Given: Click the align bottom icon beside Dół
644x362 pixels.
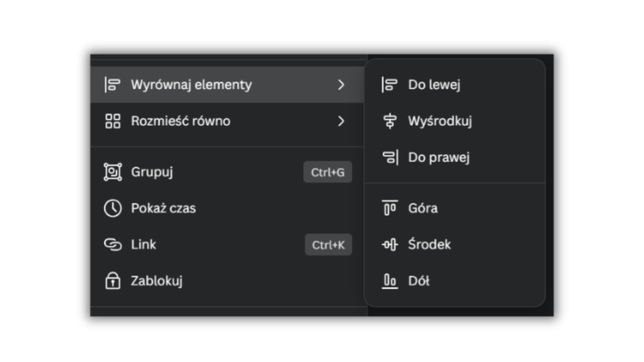Looking at the screenshot, I should 390,281.
